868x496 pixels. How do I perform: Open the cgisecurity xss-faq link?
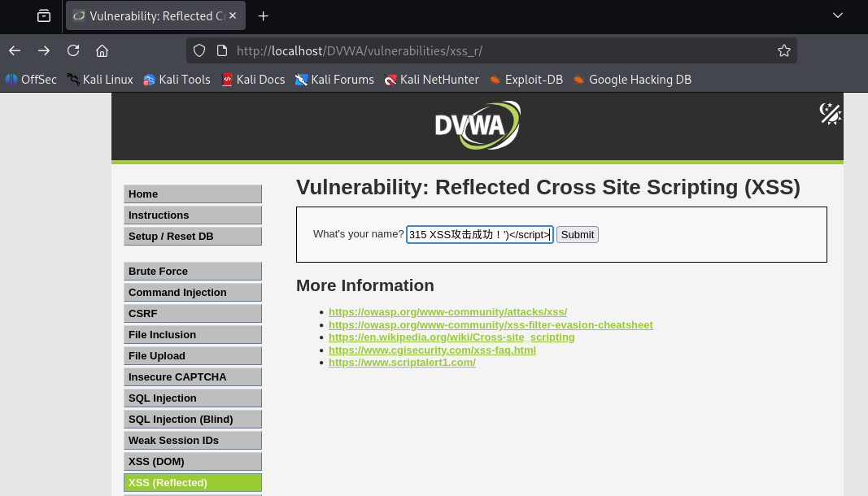coord(432,350)
